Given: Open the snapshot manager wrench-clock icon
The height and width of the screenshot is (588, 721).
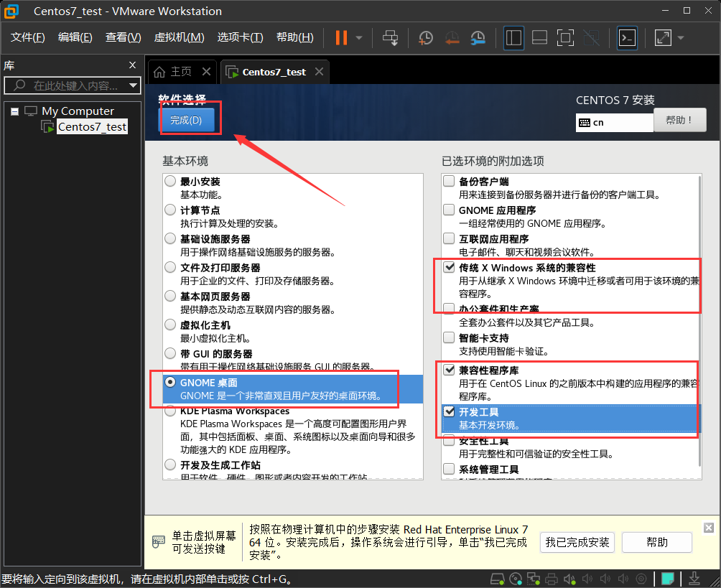Looking at the screenshot, I should 478,37.
